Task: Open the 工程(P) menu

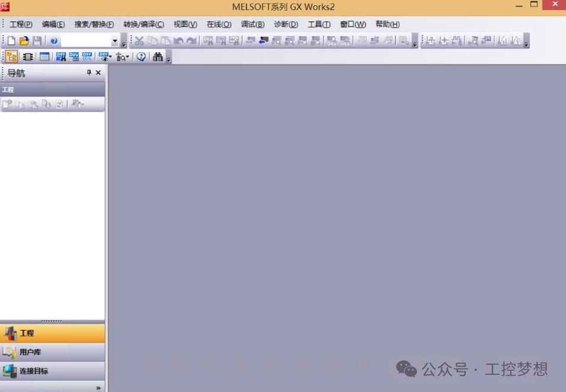Action: [x=21, y=24]
